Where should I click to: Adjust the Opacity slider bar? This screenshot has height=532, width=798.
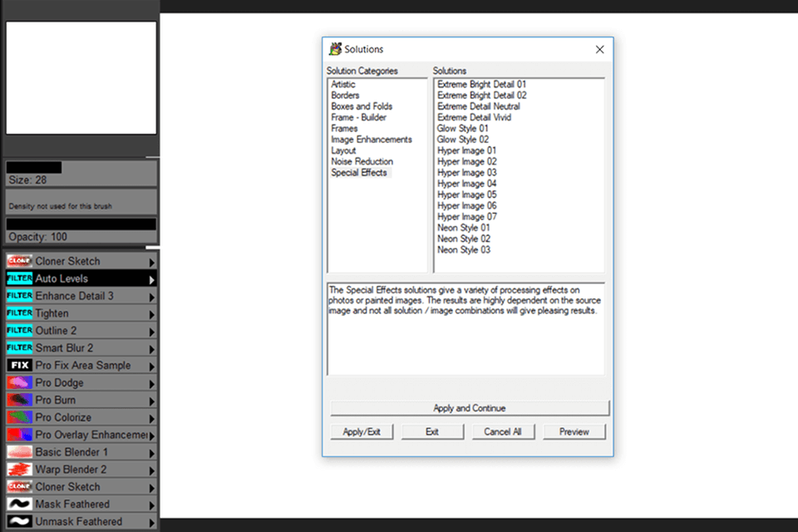(81, 224)
